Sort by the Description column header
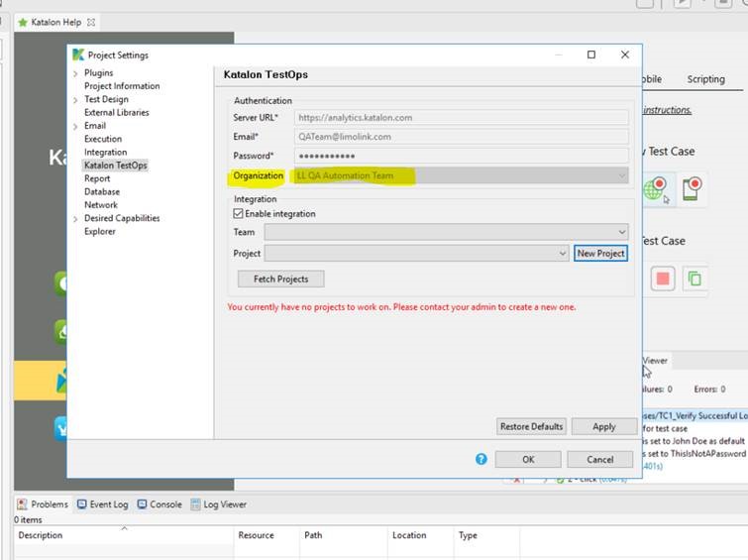Image resolution: width=748 pixels, height=560 pixels. [x=124, y=535]
